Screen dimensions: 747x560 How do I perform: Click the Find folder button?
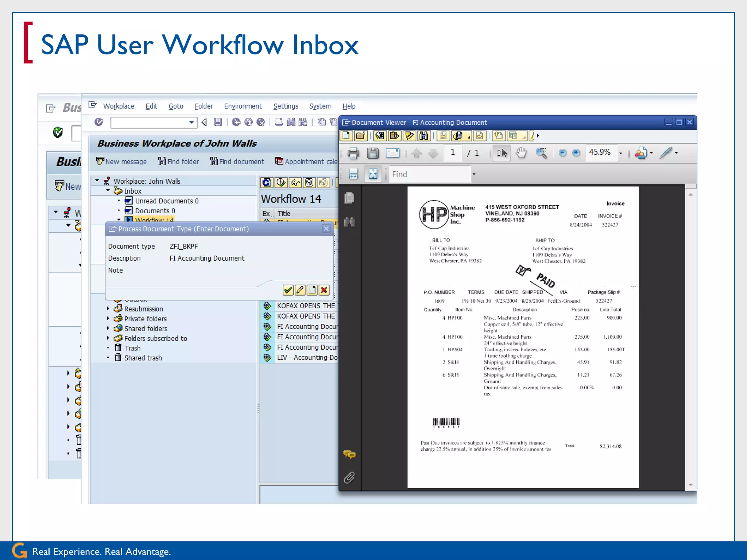click(x=178, y=162)
